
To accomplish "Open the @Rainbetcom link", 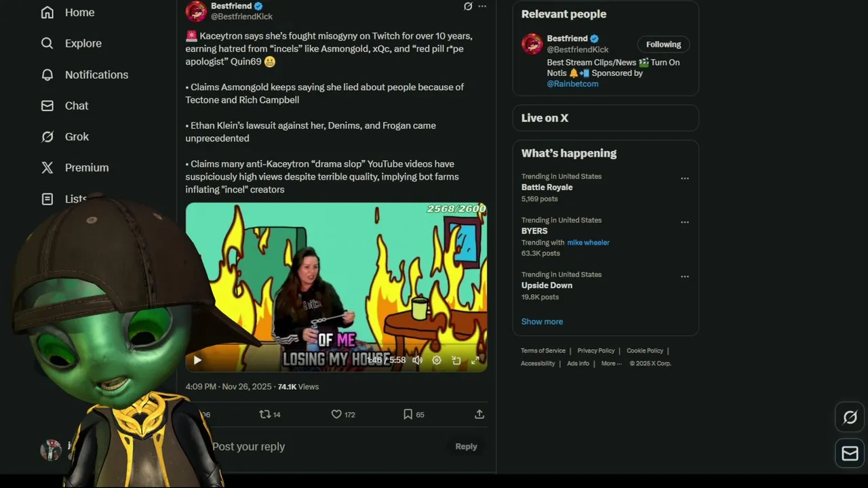I will 572,84.
